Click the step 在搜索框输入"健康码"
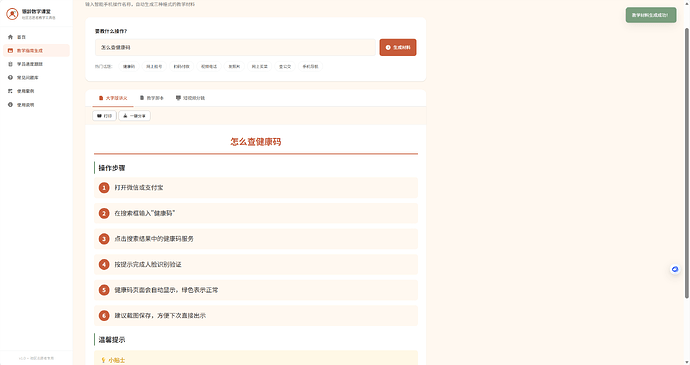690x365 pixels. tap(256, 214)
